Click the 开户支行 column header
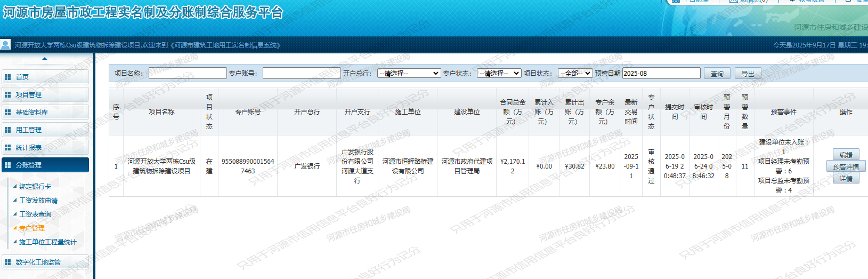Screen dimensions: 868x279 [357, 112]
